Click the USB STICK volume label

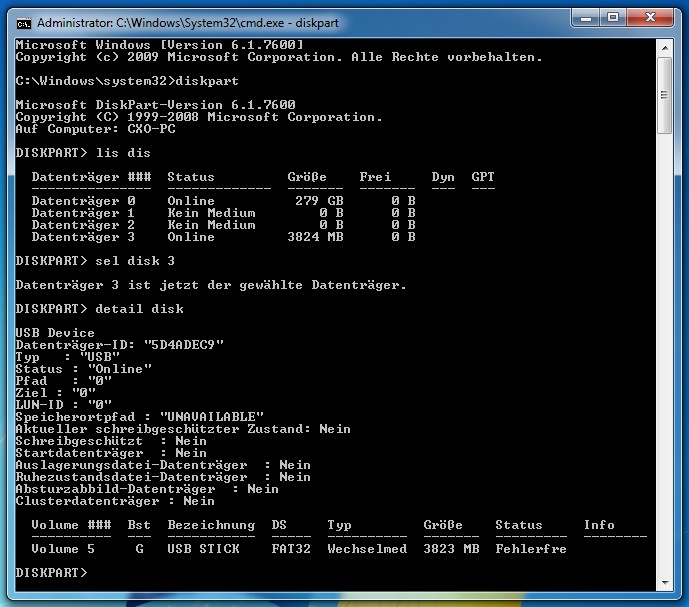[203, 549]
